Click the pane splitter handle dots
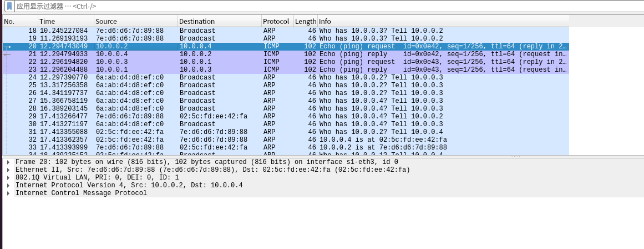644x249 pixels. coord(515,156)
